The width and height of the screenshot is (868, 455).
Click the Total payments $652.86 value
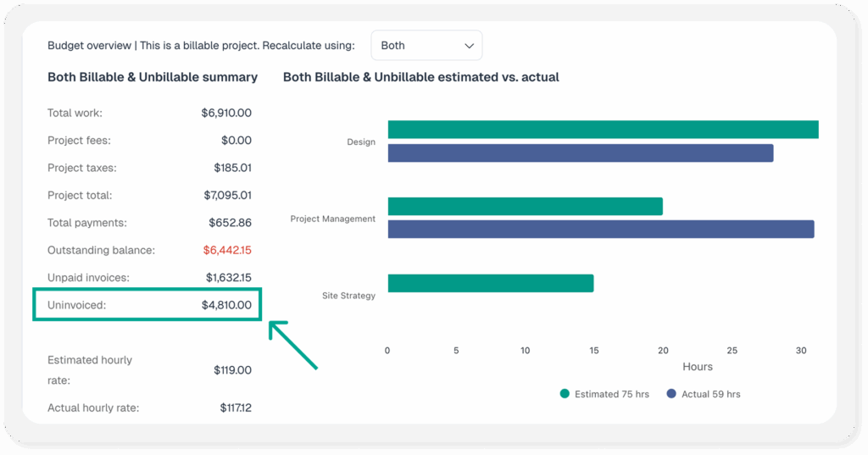point(230,223)
